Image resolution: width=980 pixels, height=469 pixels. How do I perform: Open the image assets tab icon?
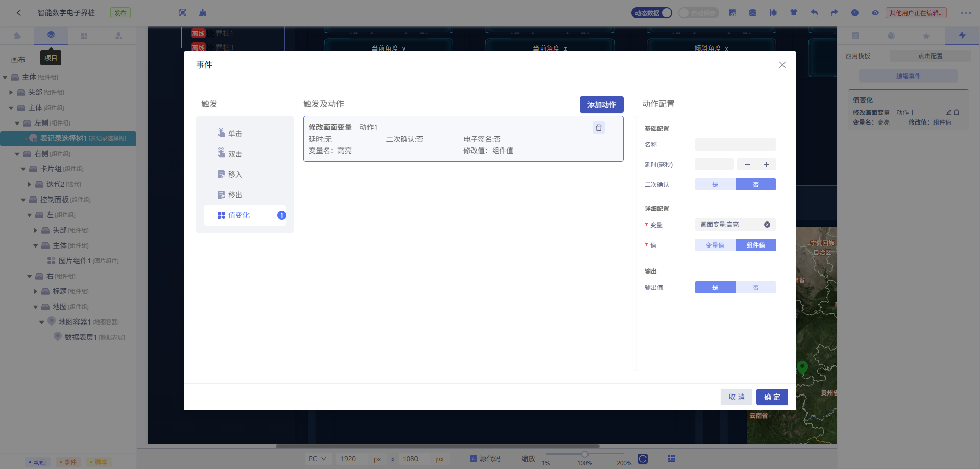(x=84, y=36)
